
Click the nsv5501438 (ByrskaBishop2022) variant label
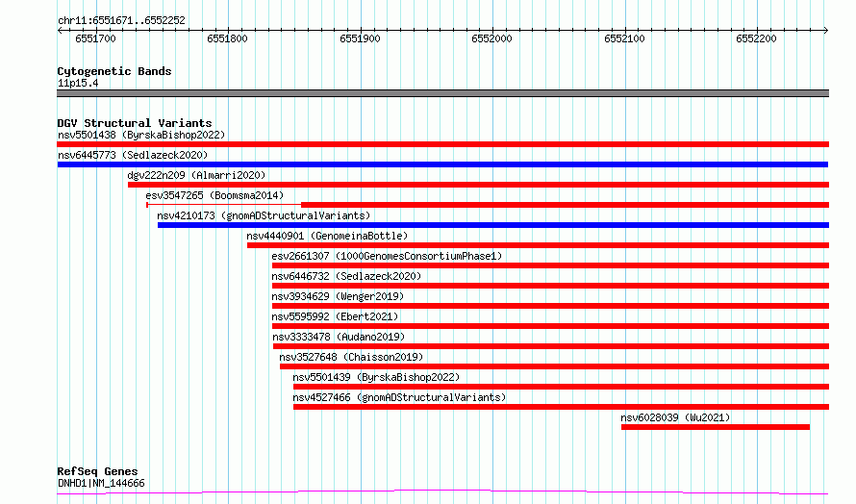click(x=141, y=135)
